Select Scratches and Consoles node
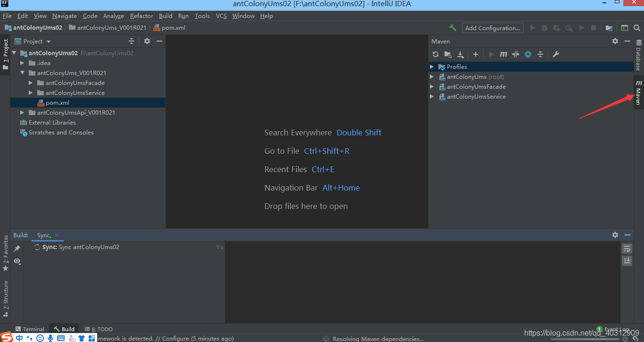This screenshot has height=342, width=644. click(57, 132)
